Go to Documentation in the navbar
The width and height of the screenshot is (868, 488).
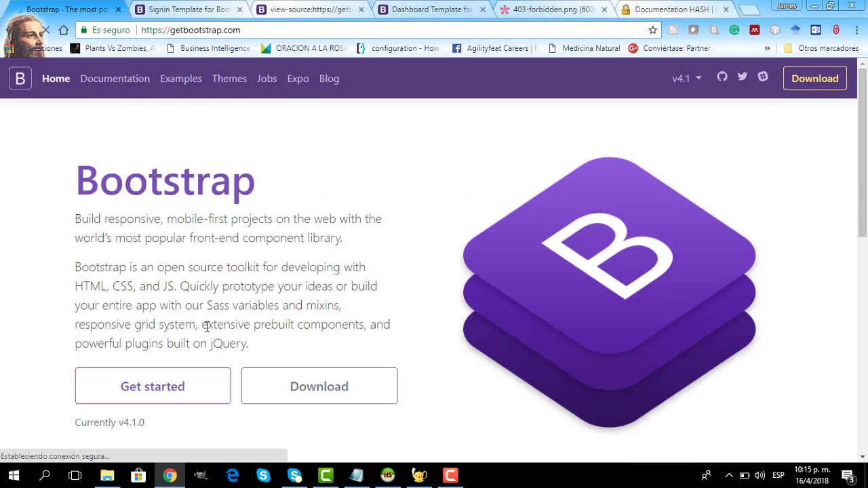point(115,79)
